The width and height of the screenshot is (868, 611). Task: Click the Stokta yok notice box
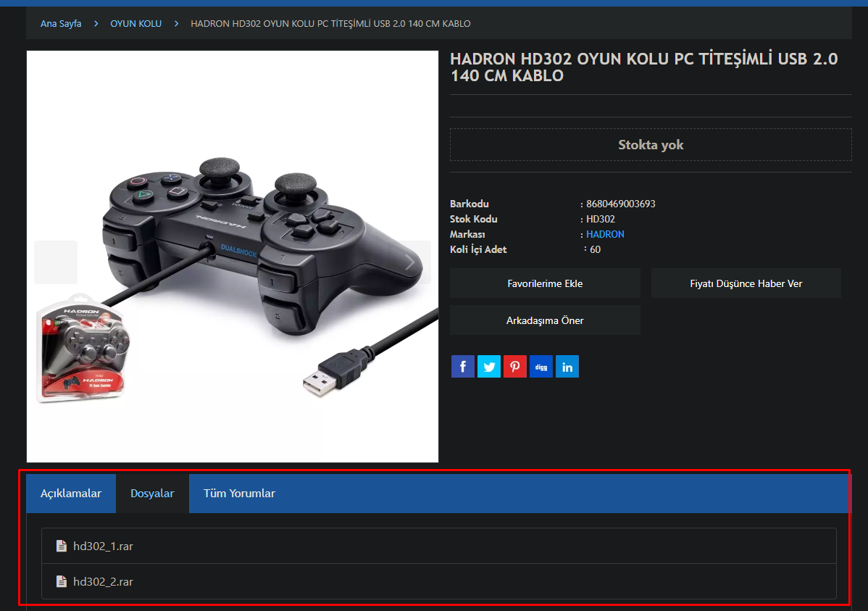point(651,144)
